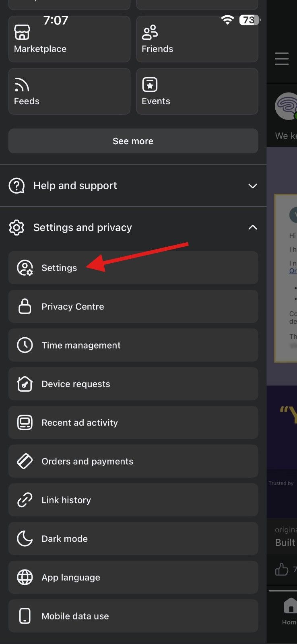The image size is (297, 644).
Task: Open the Marketplace shortcut
Action: click(69, 39)
